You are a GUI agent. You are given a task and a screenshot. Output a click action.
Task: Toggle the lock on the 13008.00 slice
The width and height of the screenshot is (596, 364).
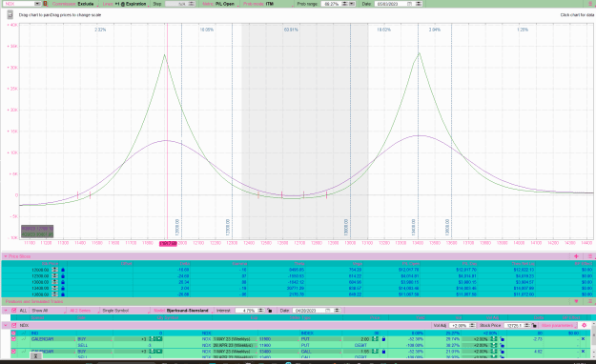(63, 282)
